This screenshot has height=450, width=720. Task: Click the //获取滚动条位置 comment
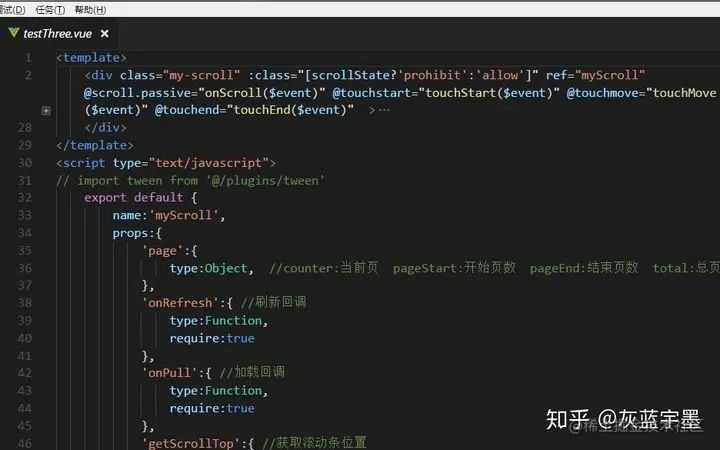(314, 443)
